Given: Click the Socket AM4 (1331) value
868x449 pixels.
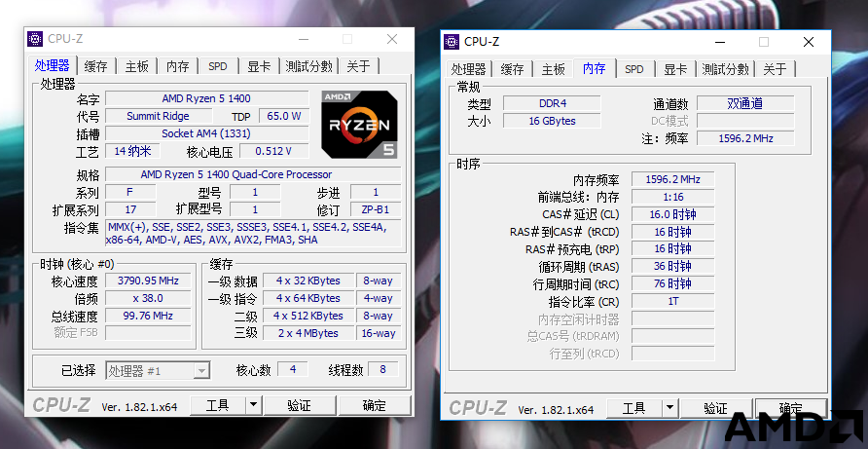Looking at the screenshot, I should click(x=206, y=133).
